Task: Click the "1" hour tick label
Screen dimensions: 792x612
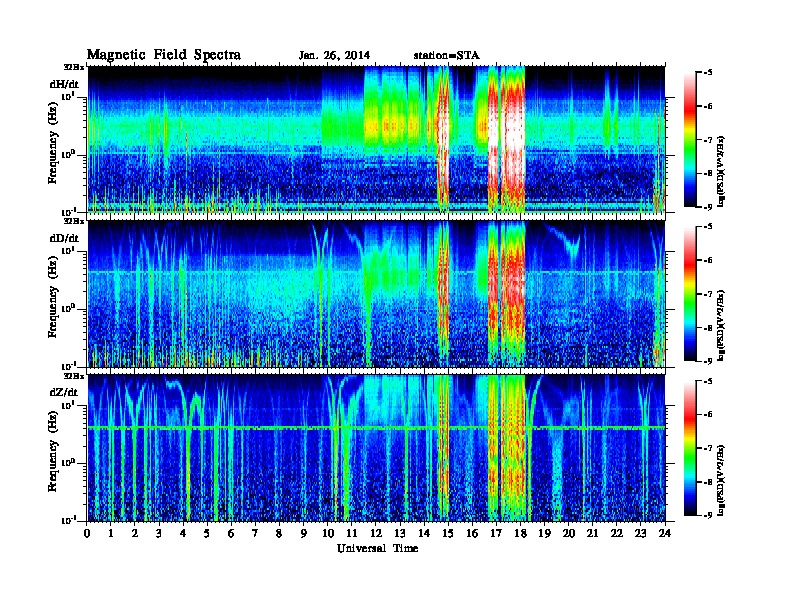Action: click(x=111, y=534)
